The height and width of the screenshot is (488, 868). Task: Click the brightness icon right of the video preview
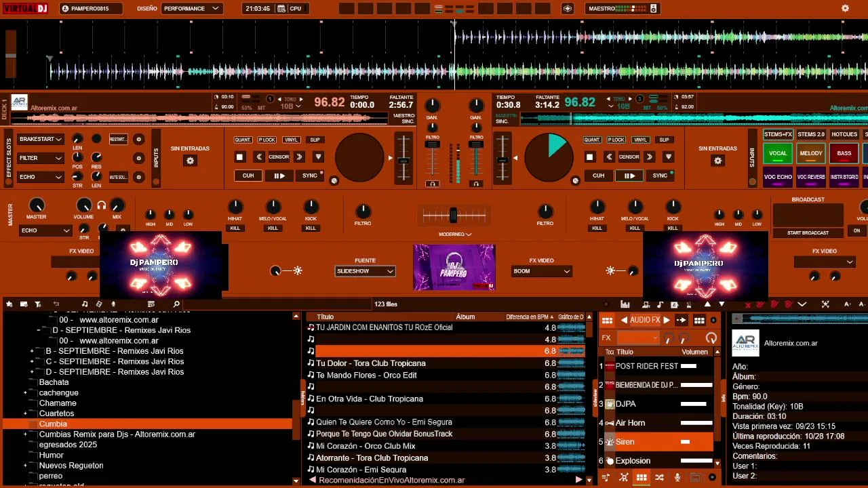point(610,270)
